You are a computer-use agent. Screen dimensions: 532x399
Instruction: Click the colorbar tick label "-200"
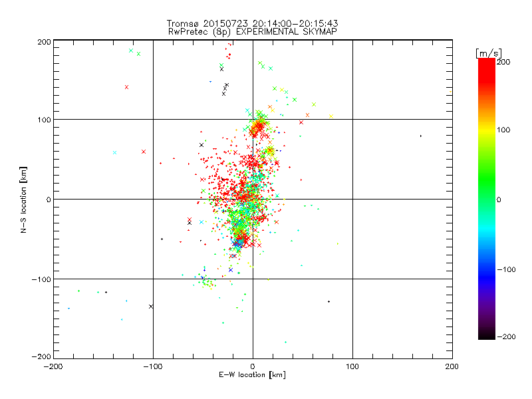pos(506,336)
